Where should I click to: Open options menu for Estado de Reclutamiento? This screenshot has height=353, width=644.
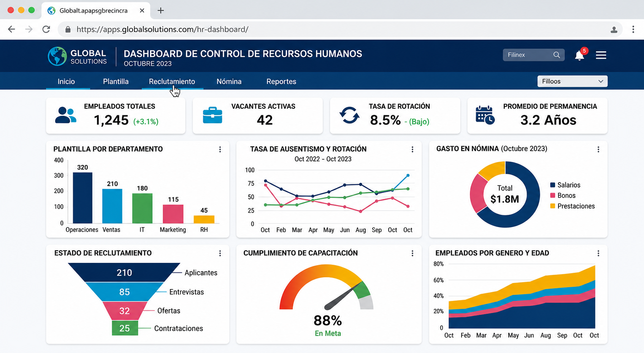coord(220,253)
